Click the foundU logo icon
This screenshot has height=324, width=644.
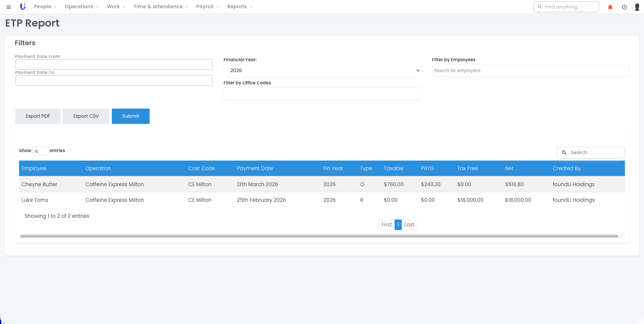[23, 7]
